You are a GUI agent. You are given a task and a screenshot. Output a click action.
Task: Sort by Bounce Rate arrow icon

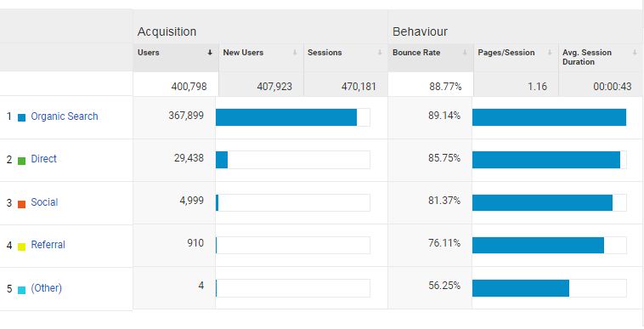click(465, 53)
